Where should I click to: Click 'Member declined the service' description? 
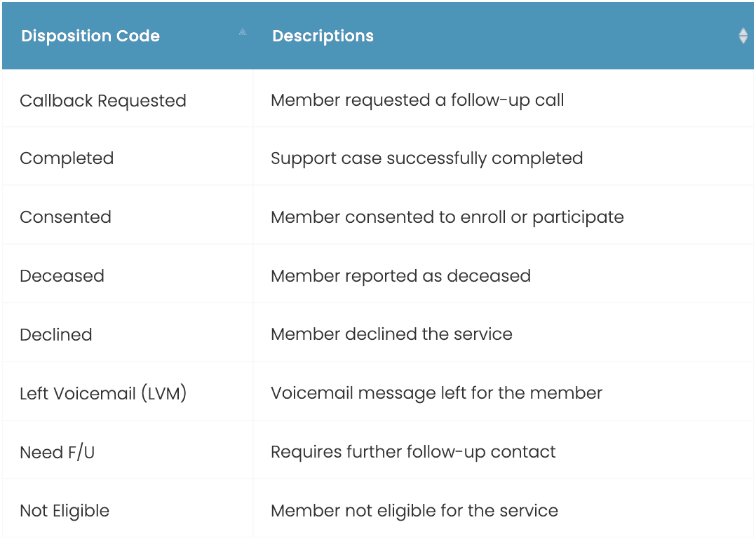(x=391, y=335)
